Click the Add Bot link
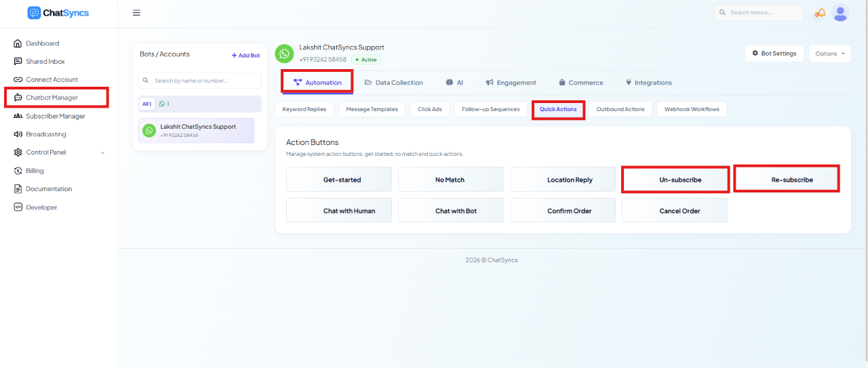This screenshot has width=868, height=368. click(245, 56)
